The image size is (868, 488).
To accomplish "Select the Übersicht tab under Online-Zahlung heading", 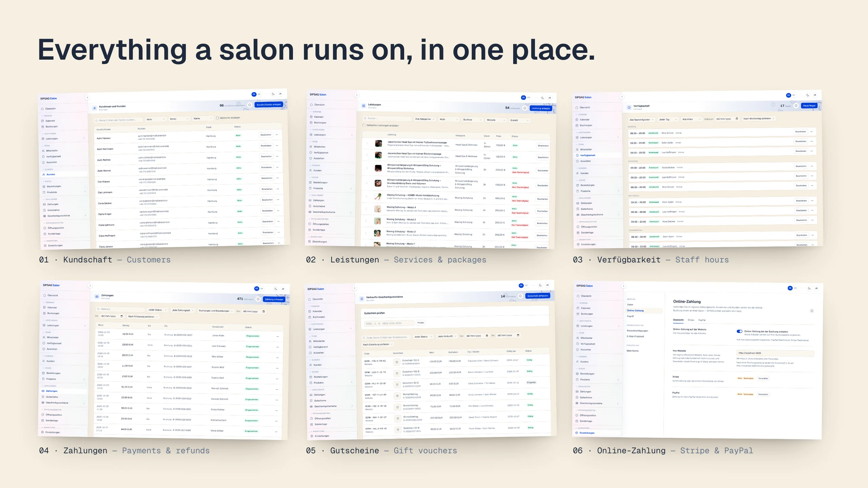I will tap(678, 320).
